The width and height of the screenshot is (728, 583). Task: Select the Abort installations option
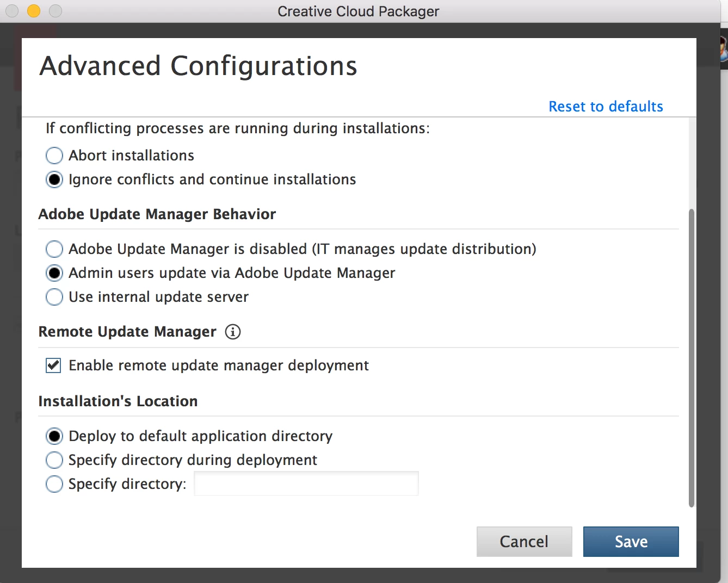tap(54, 156)
